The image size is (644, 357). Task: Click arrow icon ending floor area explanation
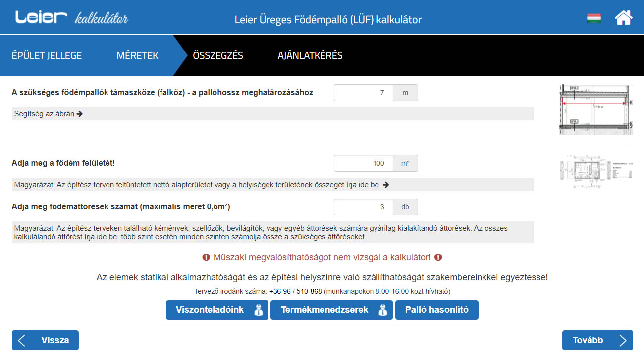pyautogui.click(x=386, y=185)
